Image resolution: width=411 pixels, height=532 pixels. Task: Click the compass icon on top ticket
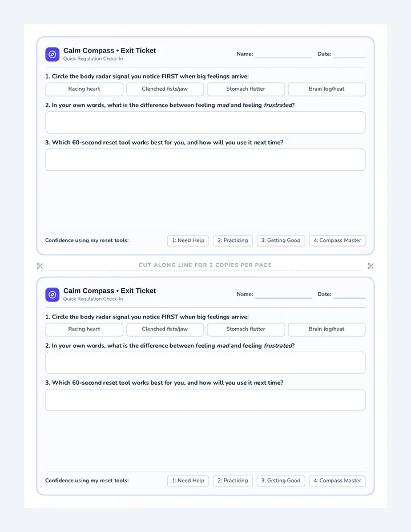coord(53,54)
